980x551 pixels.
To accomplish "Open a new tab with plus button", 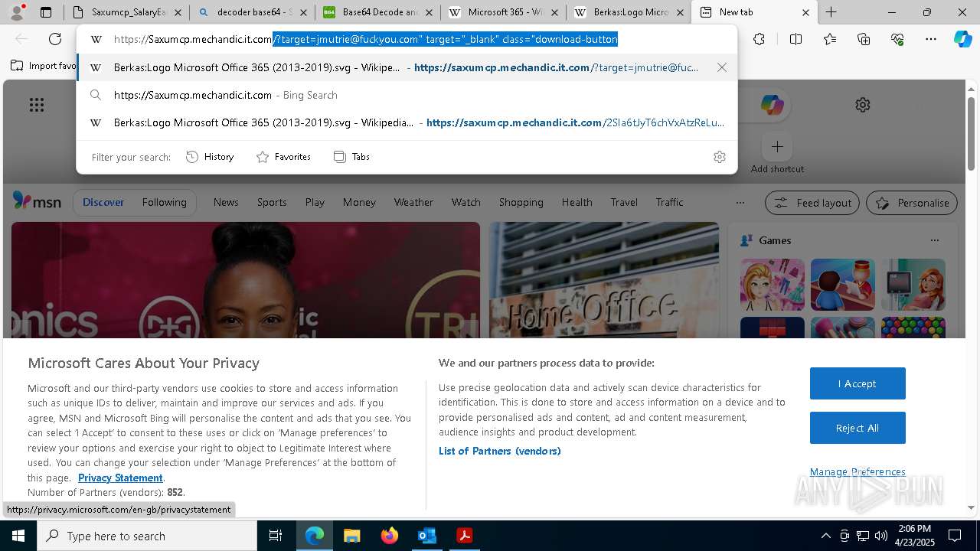I will (831, 12).
